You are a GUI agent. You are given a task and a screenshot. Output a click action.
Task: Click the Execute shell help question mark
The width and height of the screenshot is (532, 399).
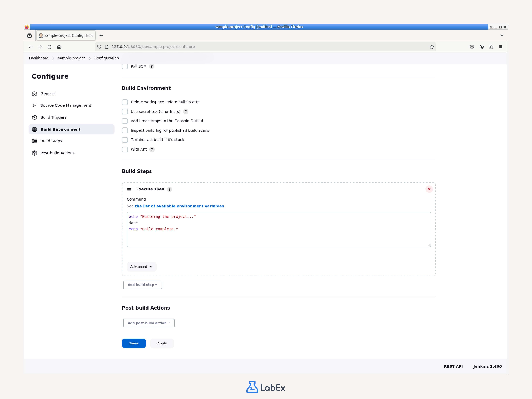170,189
